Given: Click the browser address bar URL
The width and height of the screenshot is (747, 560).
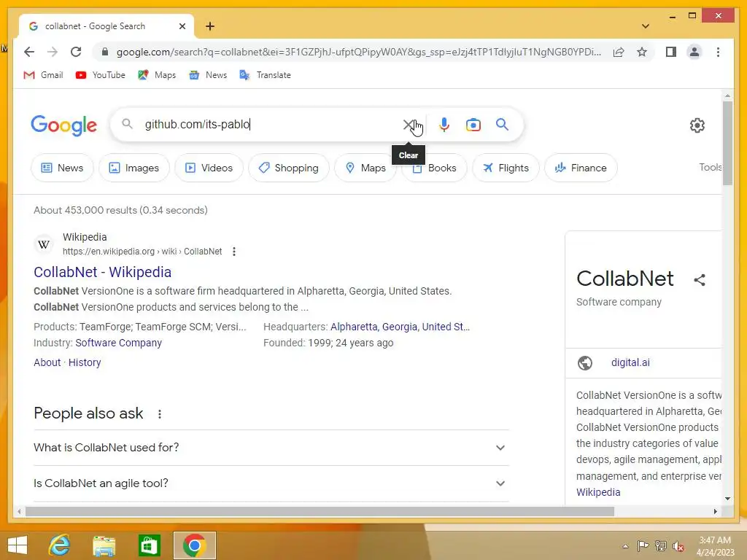Looking at the screenshot, I should 358,52.
